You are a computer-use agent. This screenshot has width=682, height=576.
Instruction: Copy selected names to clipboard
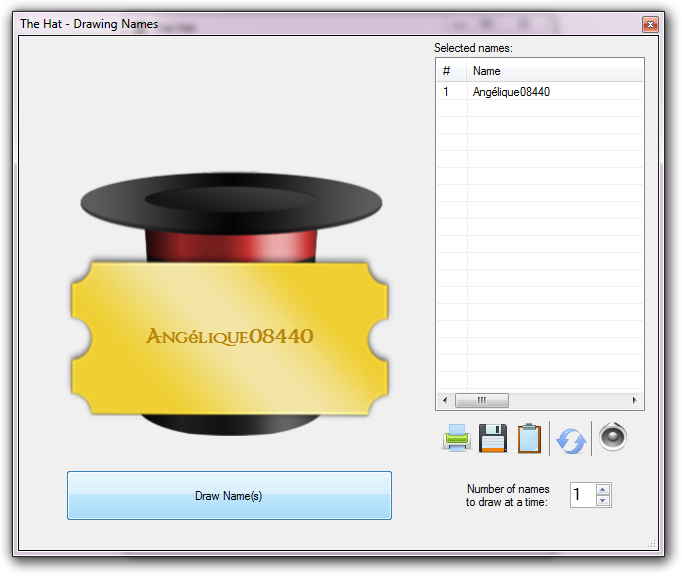click(529, 438)
